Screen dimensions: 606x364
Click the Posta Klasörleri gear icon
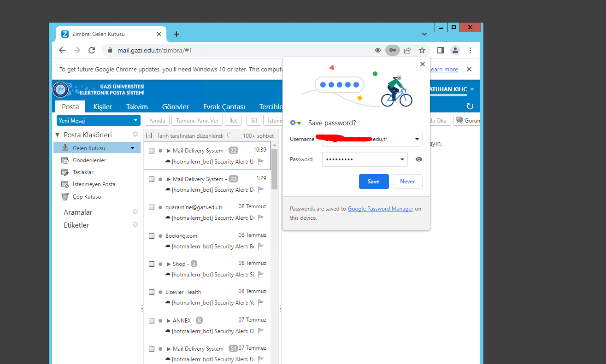click(135, 135)
